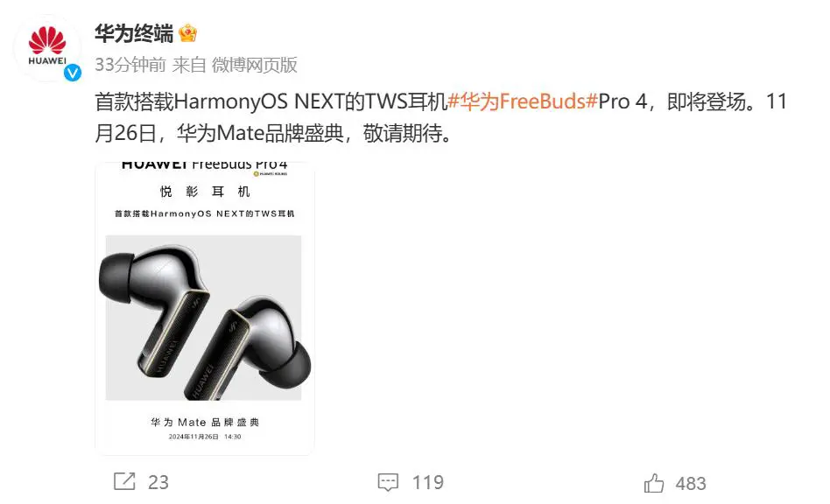The width and height of the screenshot is (830, 504).
Task: Click the 华为 Mate 品牌盛典 poster caption
Action: click(205, 422)
